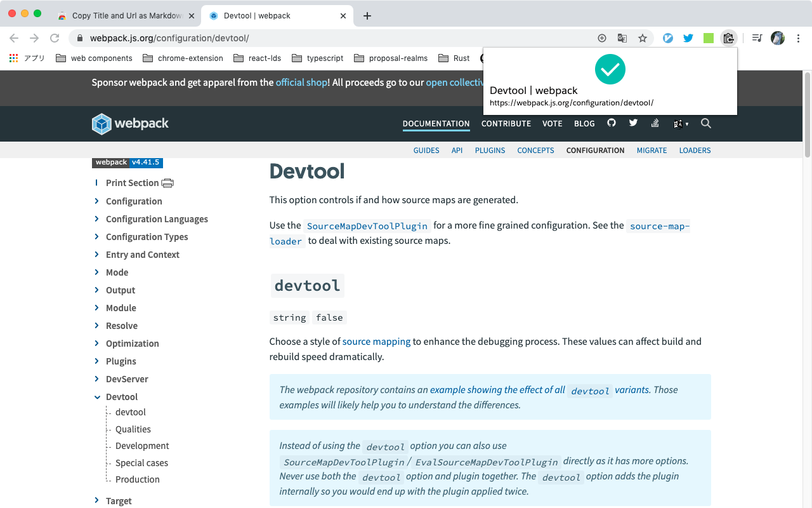Screen dimensions: 812x508
Task: Open the react-lds bookmark folder
Action: click(x=257, y=58)
